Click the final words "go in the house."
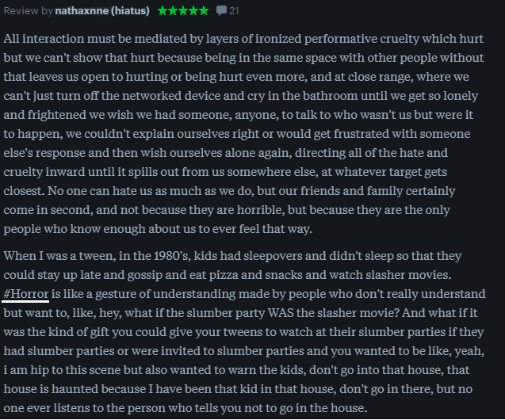505x420 pixels. pos(326,408)
